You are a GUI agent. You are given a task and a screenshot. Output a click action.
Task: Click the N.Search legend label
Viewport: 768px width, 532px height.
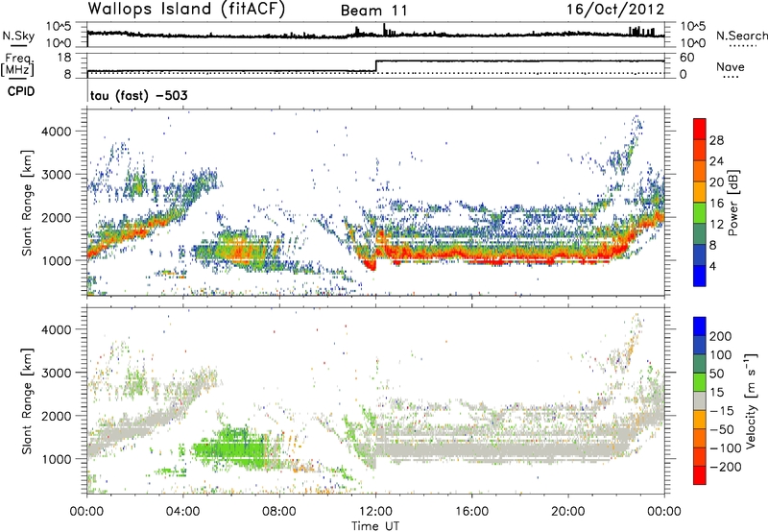pyautogui.click(x=741, y=36)
